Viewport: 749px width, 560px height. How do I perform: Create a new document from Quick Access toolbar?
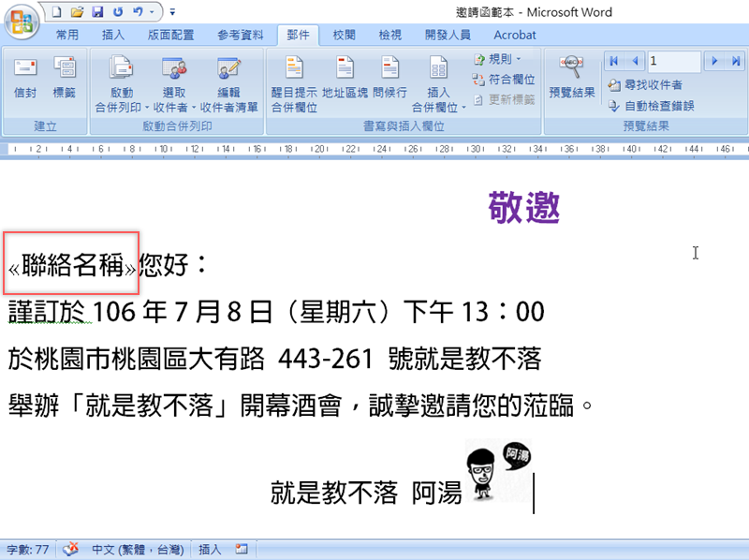point(56,12)
